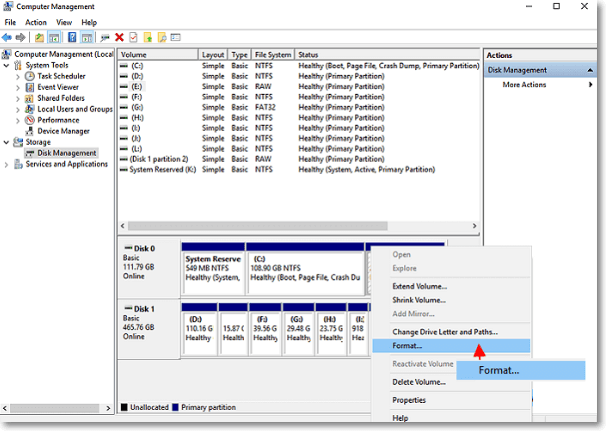Click the Back arrow toolbar icon
The width and height of the screenshot is (606, 431).
(x=8, y=37)
